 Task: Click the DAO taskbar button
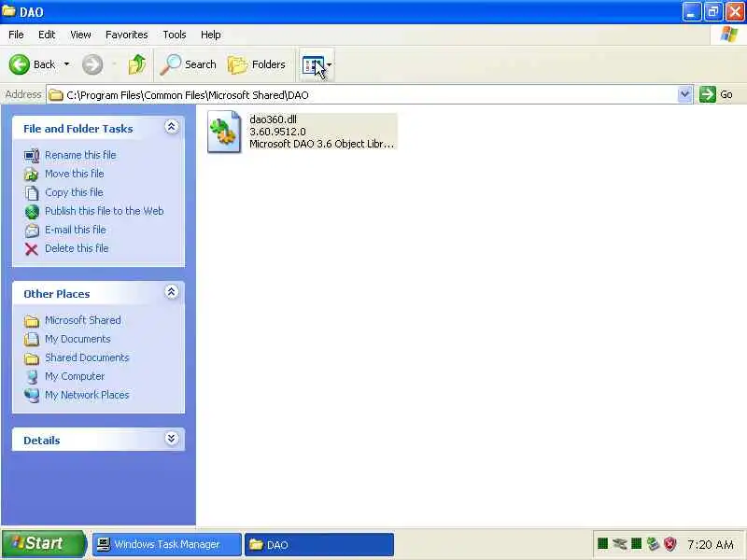click(318, 544)
